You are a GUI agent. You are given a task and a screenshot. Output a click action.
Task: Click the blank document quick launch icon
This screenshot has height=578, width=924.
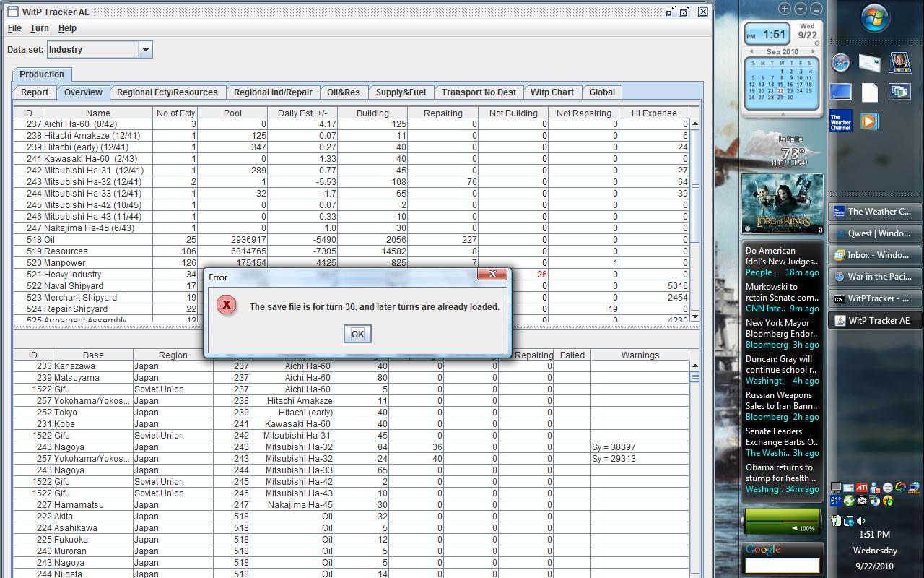870,92
